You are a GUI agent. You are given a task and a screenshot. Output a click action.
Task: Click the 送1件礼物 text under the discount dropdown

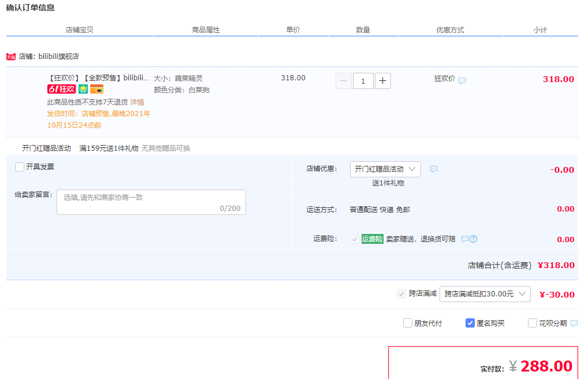point(388,183)
